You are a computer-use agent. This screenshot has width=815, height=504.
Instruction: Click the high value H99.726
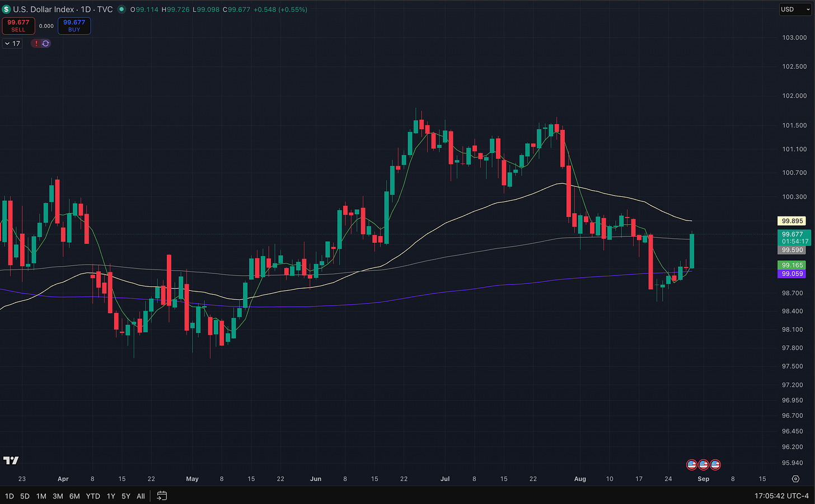pos(176,10)
